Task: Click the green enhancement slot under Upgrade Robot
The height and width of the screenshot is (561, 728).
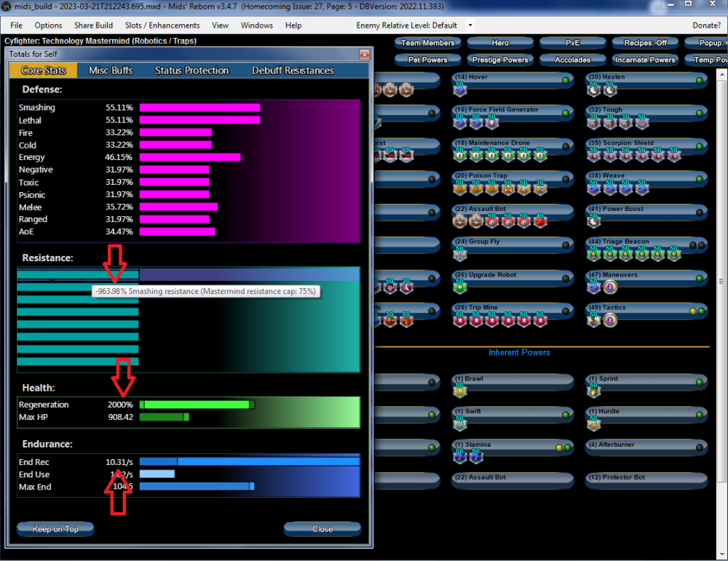Action: tap(459, 287)
